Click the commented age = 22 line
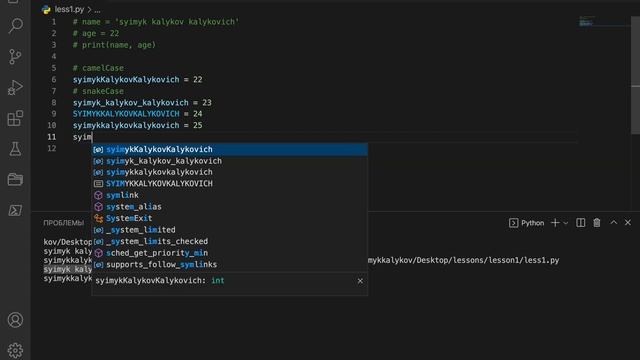The width and height of the screenshot is (640, 360). click(96, 33)
